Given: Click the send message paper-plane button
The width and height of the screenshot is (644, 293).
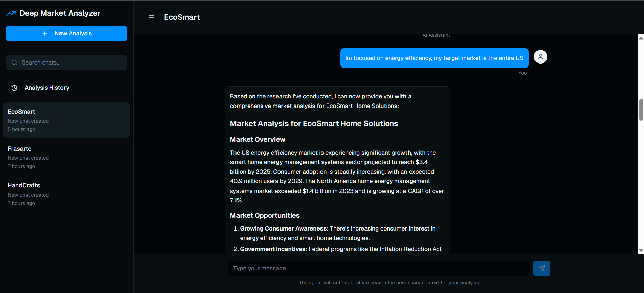Looking at the screenshot, I should point(542,268).
